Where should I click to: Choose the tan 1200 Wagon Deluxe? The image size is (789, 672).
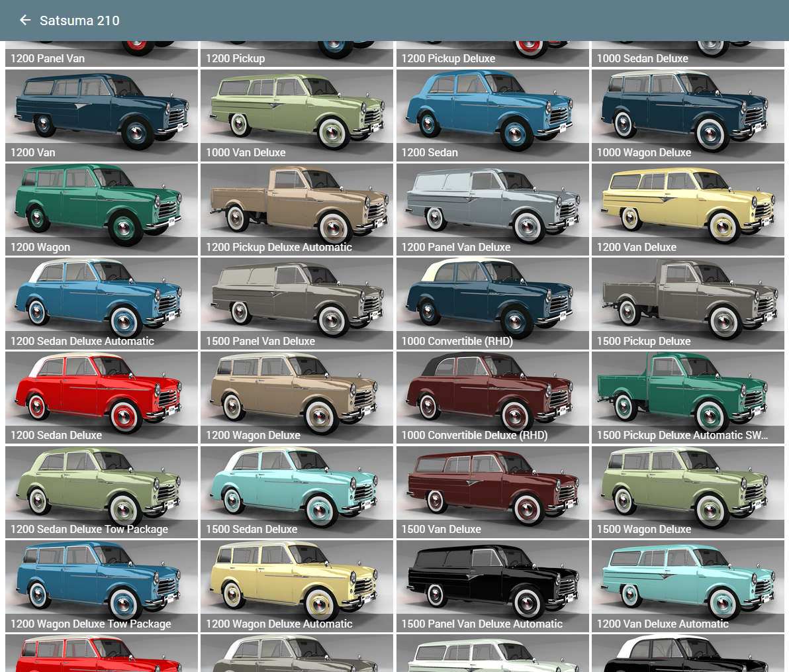tap(297, 398)
